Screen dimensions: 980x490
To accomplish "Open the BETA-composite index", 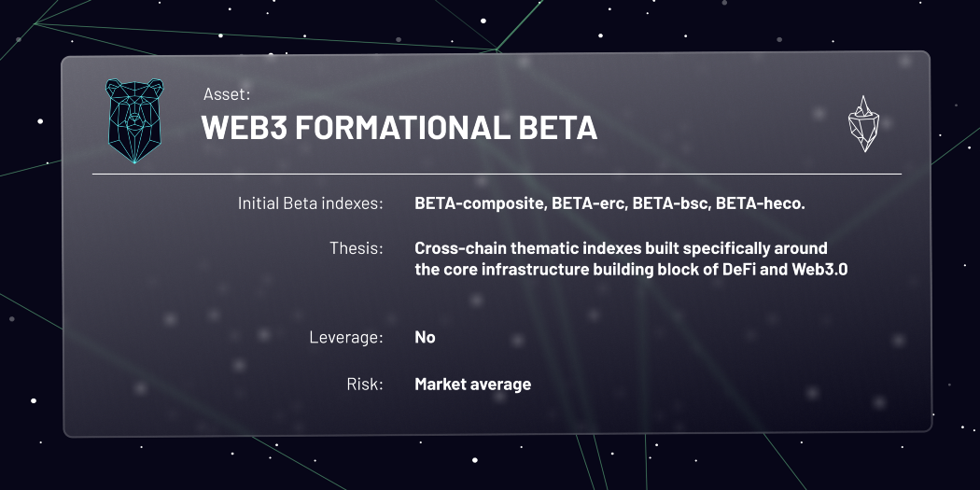I will point(477,203).
